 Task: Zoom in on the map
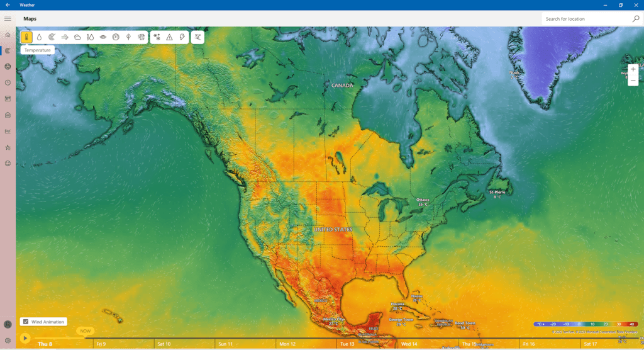point(633,69)
